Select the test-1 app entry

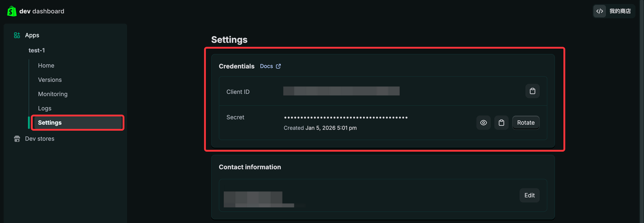point(37,50)
